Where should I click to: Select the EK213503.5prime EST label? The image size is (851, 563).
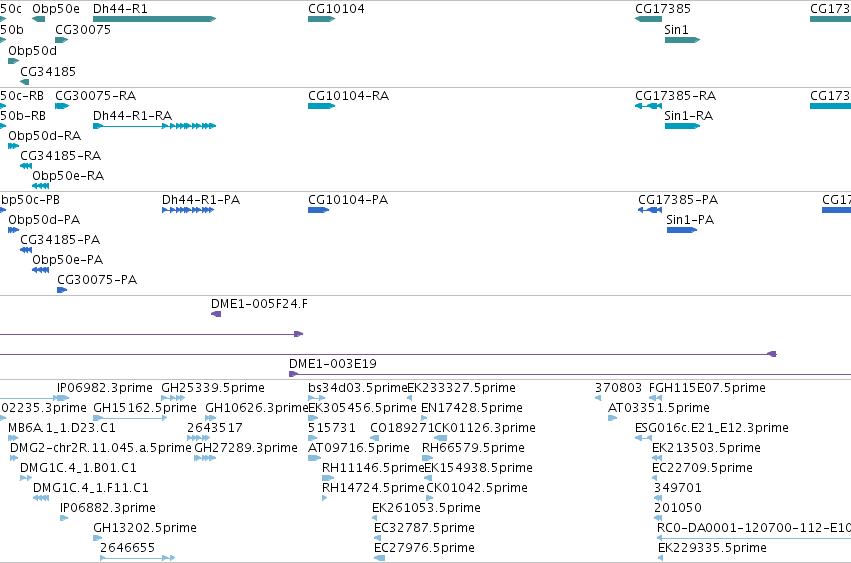[706, 448]
